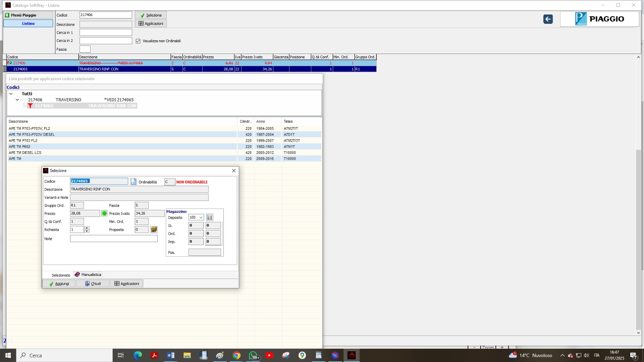Toggle Visualizza non Ordinabili checkbox
644x362 pixels.
pyautogui.click(x=138, y=41)
